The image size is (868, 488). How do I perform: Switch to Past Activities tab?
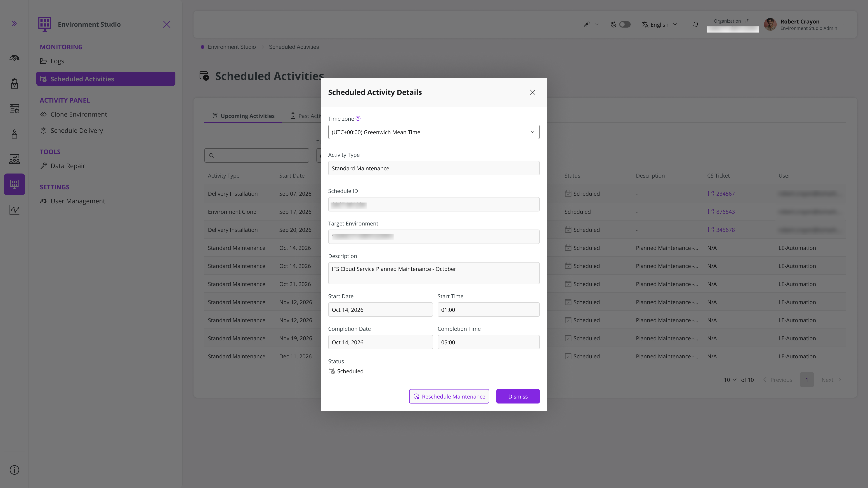306,116
